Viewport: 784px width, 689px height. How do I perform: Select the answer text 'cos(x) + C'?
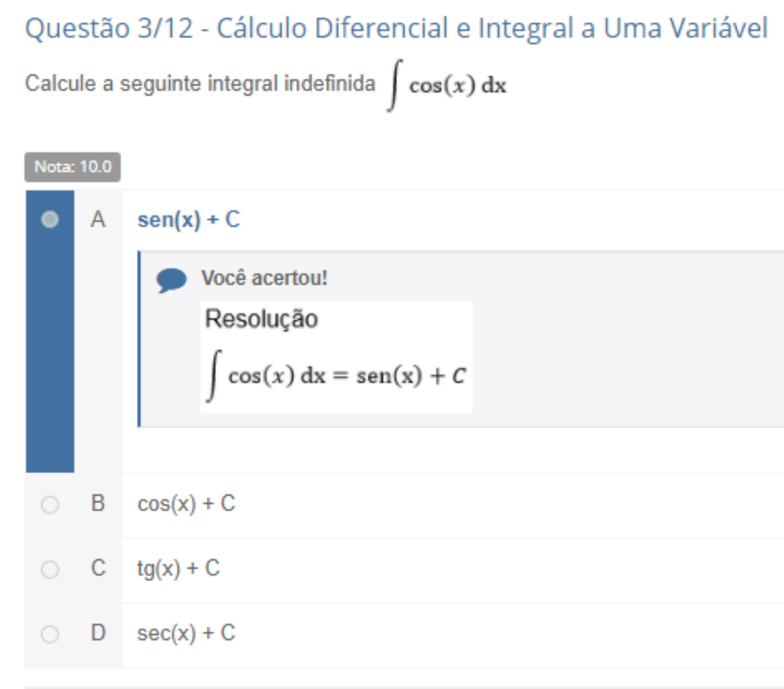(186, 504)
